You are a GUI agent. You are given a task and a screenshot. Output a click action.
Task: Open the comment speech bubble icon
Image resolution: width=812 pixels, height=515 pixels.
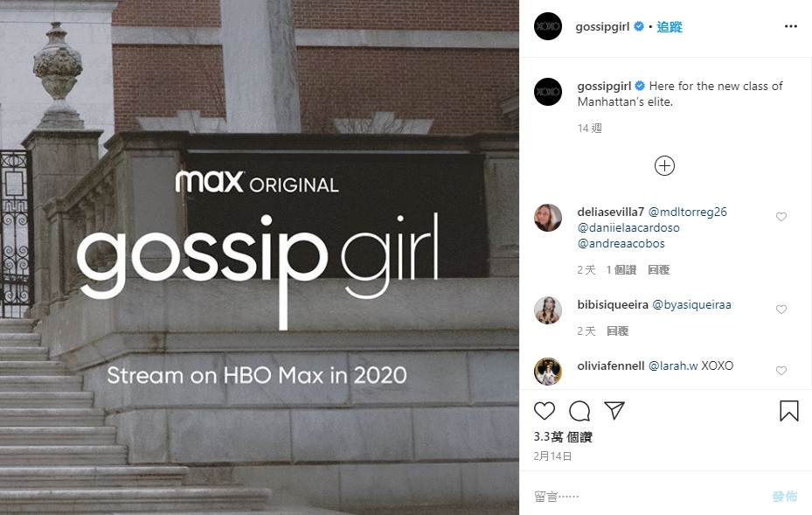point(580,411)
